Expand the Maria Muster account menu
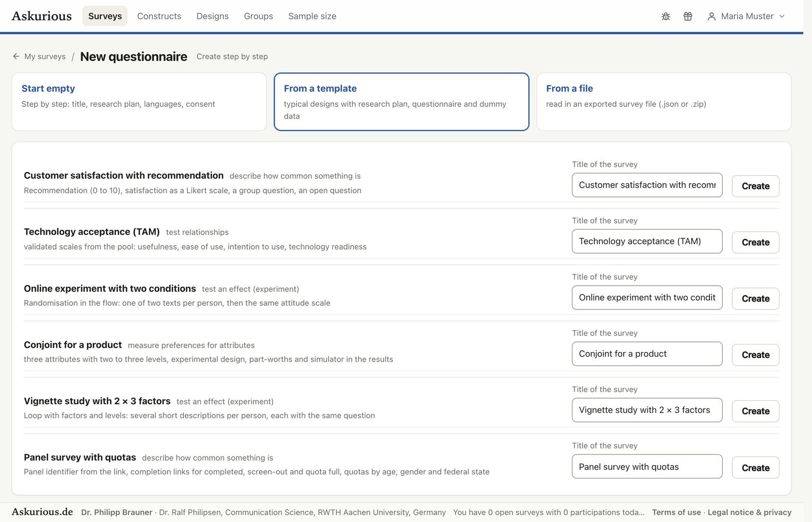The width and height of the screenshot is (812, 522). tap(746, 16)
